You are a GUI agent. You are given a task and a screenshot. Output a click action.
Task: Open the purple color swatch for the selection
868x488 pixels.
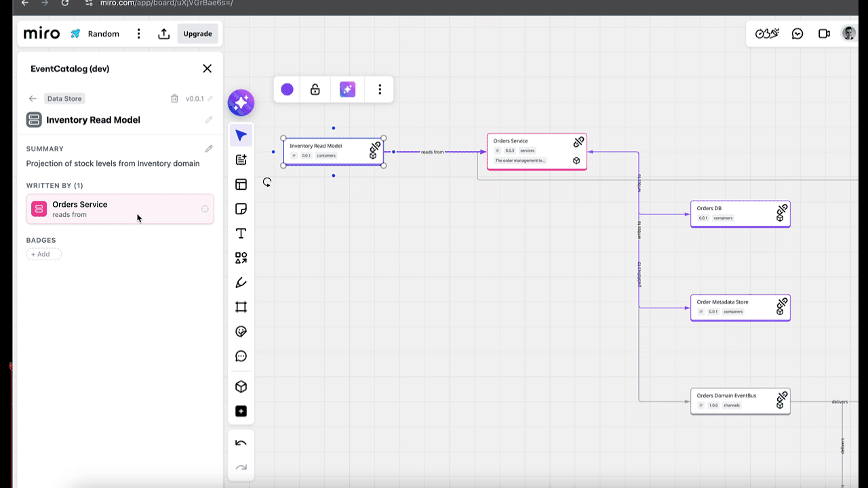pyautogui.click(x=287, y=89)
